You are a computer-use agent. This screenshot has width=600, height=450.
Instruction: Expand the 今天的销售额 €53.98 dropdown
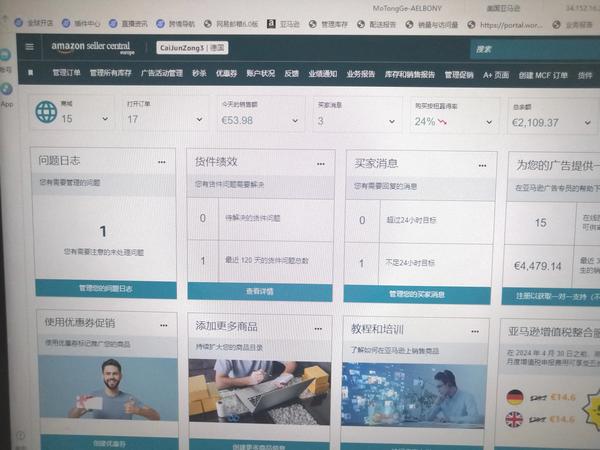coord(295,121)
